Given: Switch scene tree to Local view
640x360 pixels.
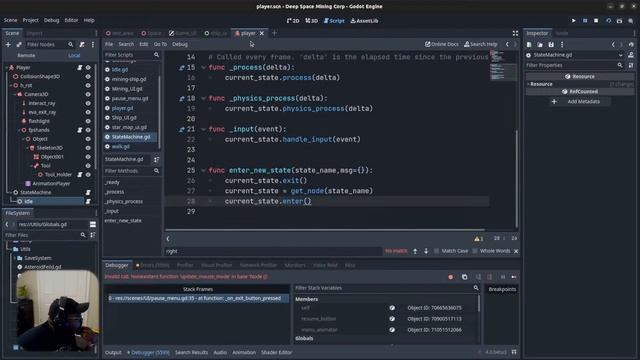Looking at the screenshot, I should coord(74,55).
